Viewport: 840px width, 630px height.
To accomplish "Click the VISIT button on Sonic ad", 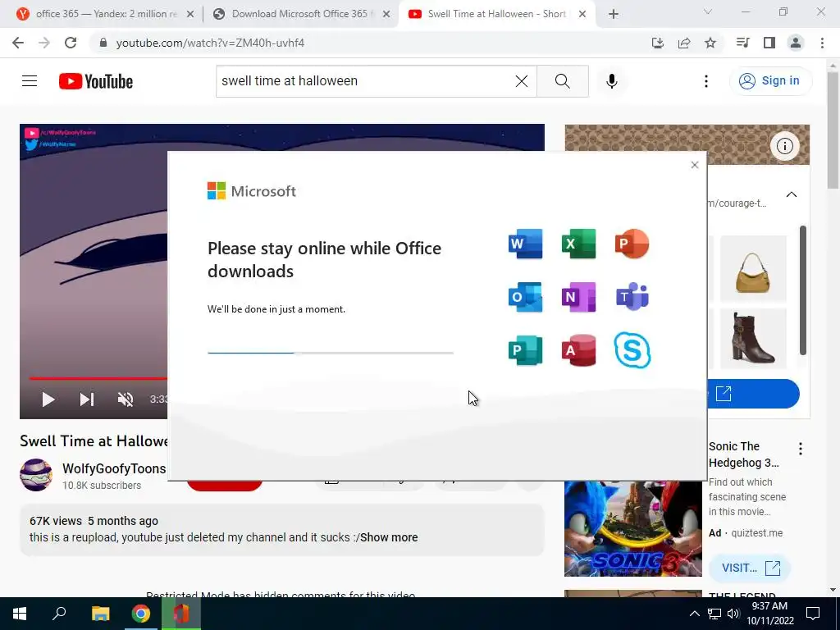I will click(x=750, y=568).
